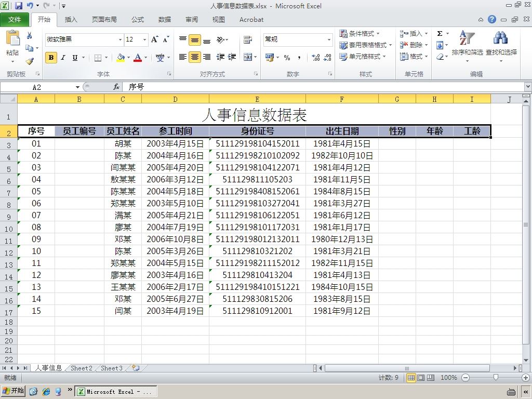This screenshot has height=399, width=532.
Task: Increase font size with the larger A
Action: 155,39
